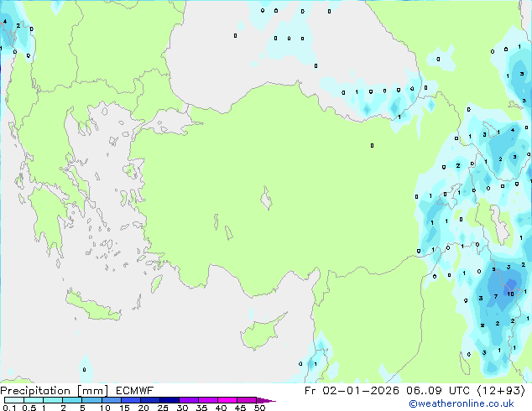
Task: Click the '06..09 UTC' time text
Action: tap(438, 391)
